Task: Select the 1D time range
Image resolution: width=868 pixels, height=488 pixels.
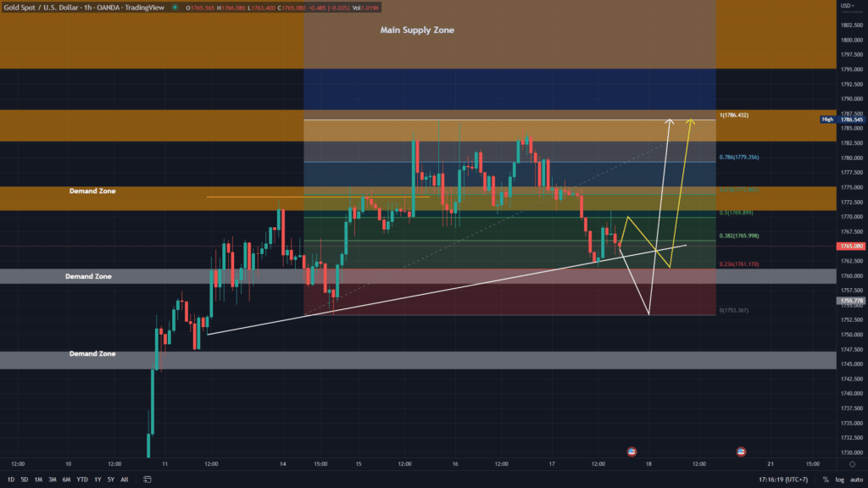Action: click(x=10, y=480)
